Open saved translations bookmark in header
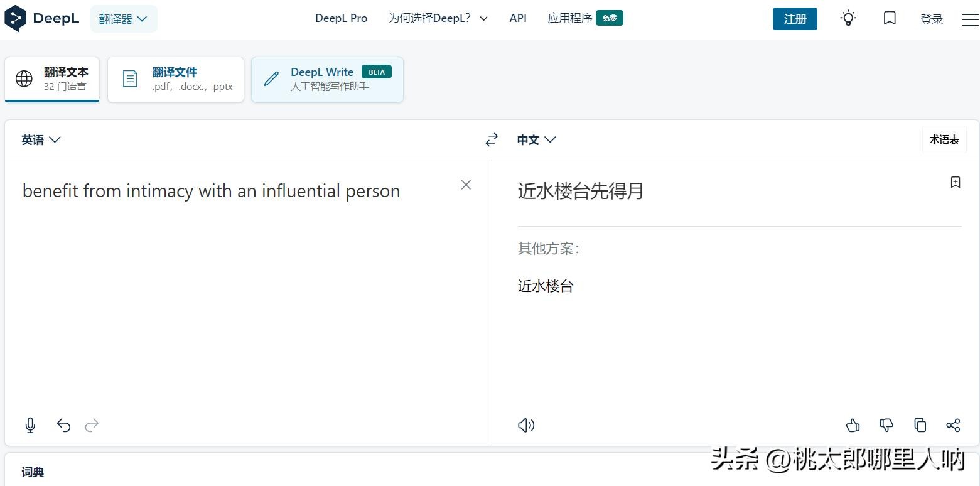This screenshot has height=486, width=980. [890, 18]
